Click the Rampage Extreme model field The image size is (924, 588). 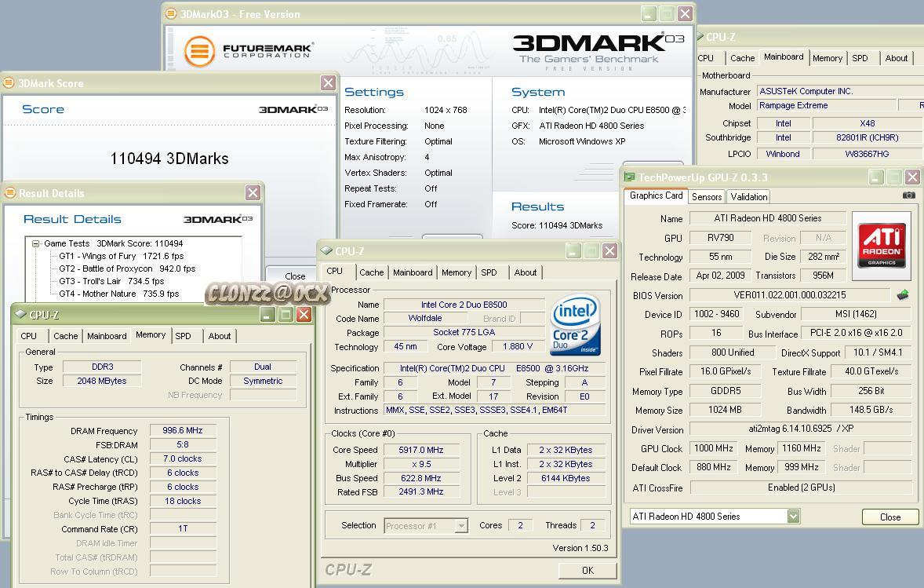point(827,105)
